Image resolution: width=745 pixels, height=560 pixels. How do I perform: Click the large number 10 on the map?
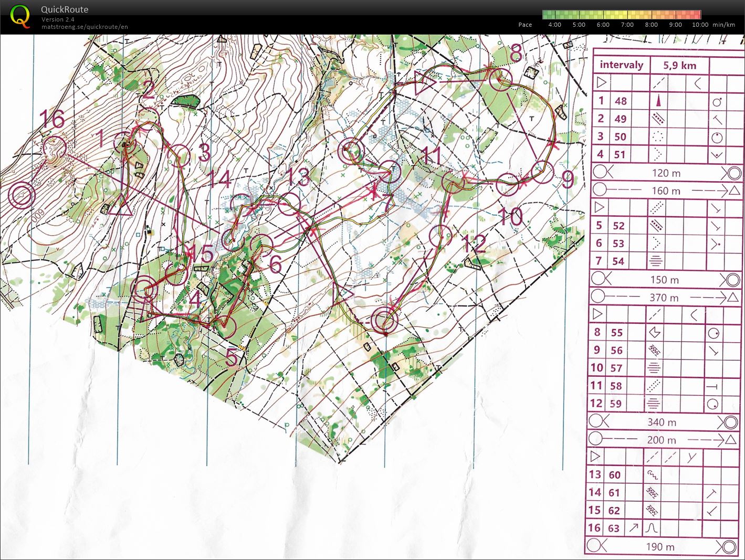click(x=510, y=216)
